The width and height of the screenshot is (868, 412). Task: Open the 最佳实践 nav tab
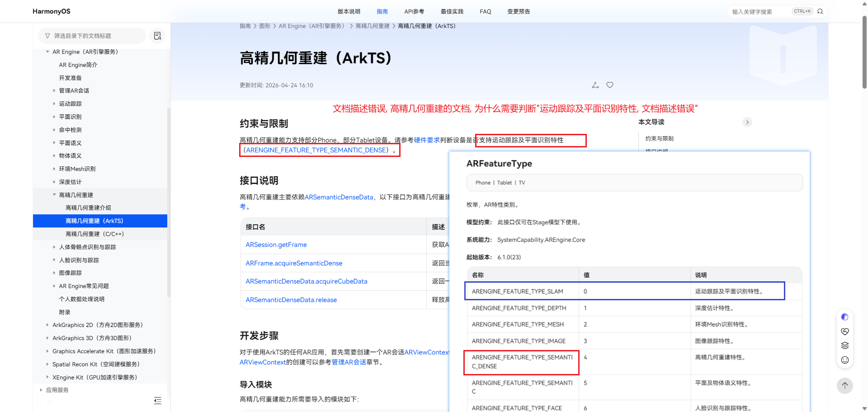(452, 11)
